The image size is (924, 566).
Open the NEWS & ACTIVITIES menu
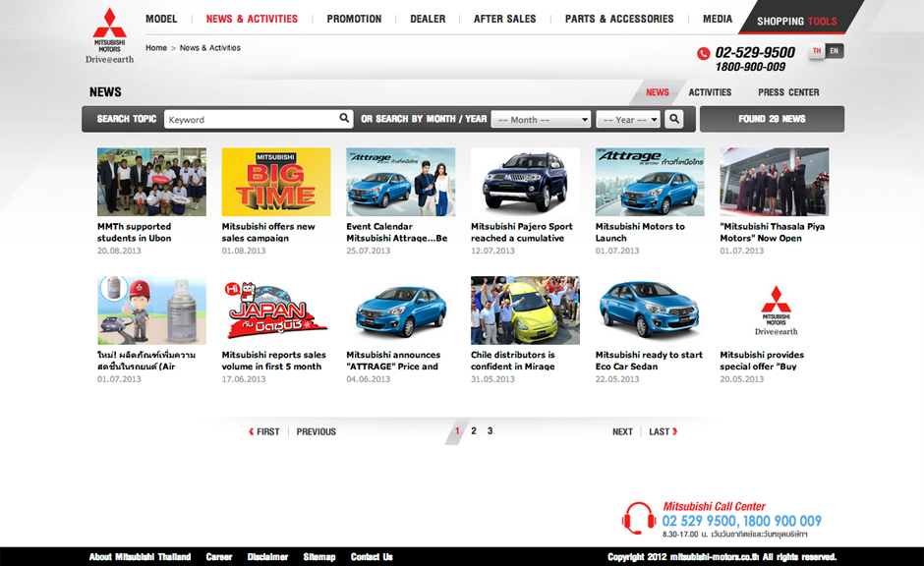pyautogui.click(x=252, y=19)
